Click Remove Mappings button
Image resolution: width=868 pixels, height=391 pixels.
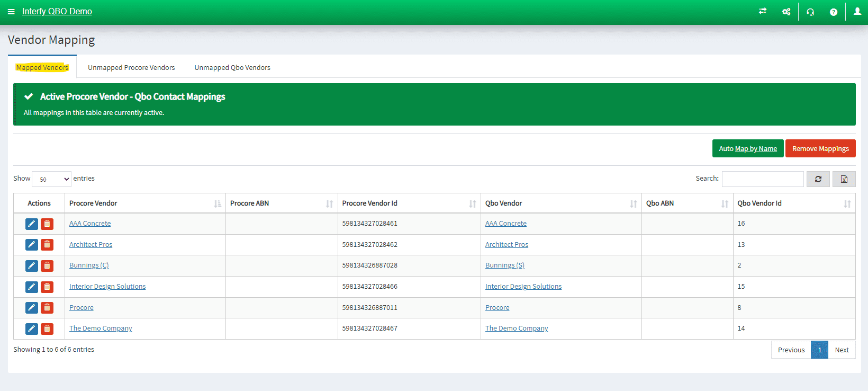click(820, 149)
